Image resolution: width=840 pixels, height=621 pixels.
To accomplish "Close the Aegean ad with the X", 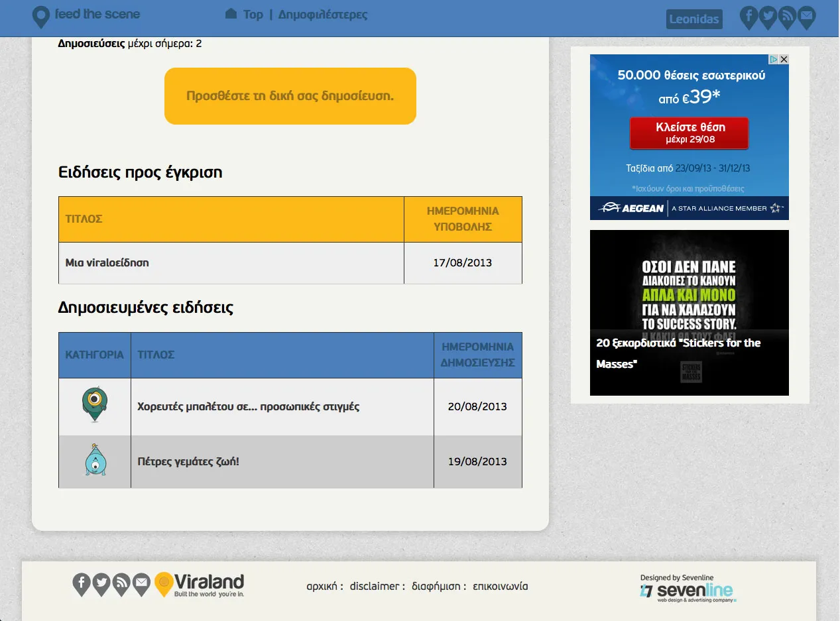I will pos(784,60).
